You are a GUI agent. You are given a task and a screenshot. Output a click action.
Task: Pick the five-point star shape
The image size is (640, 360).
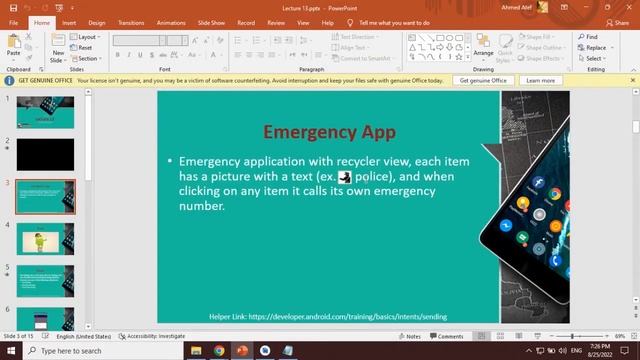point(459,57)
